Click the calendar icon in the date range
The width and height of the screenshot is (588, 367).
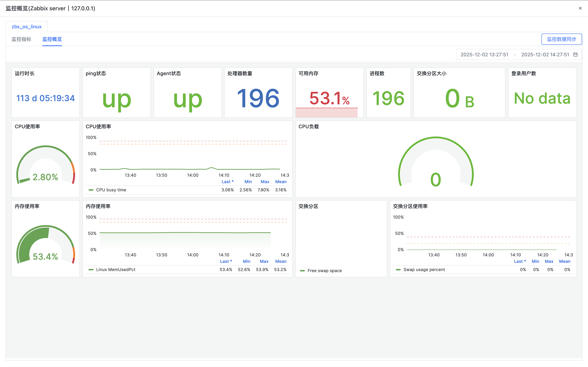click(575, 55)
